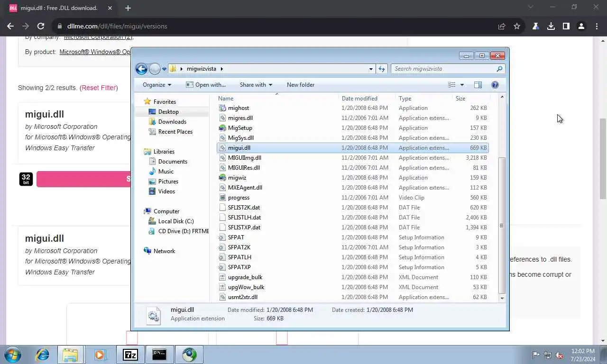Show the preview pane icon

coord(478,85)
